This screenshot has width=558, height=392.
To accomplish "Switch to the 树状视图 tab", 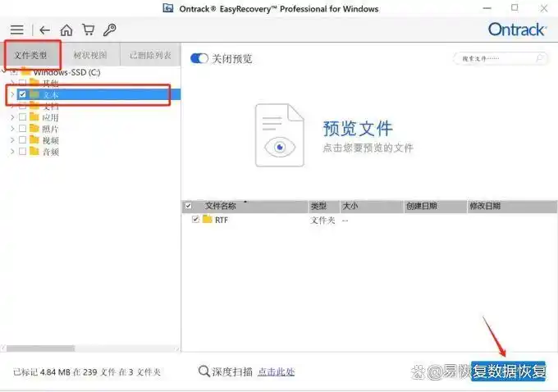I will [x=90, y=55].
